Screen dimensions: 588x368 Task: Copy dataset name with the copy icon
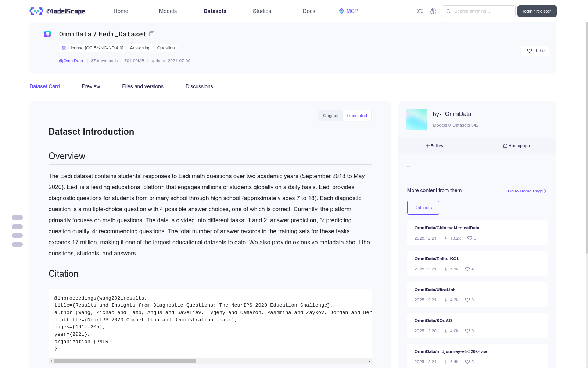coord(152,34)
